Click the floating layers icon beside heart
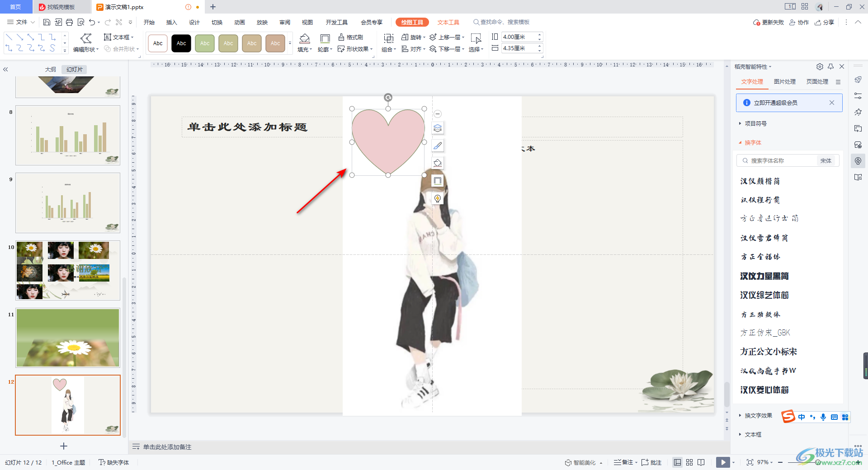The width and height of the screenshot is (868, 470). (x=438, y=128)
